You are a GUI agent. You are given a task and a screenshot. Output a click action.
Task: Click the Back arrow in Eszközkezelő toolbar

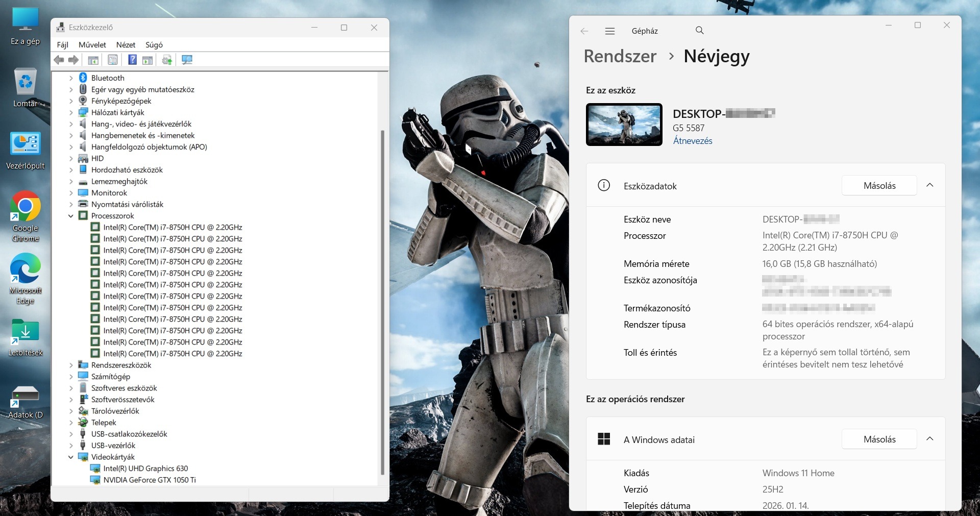[x=59, y=60]
